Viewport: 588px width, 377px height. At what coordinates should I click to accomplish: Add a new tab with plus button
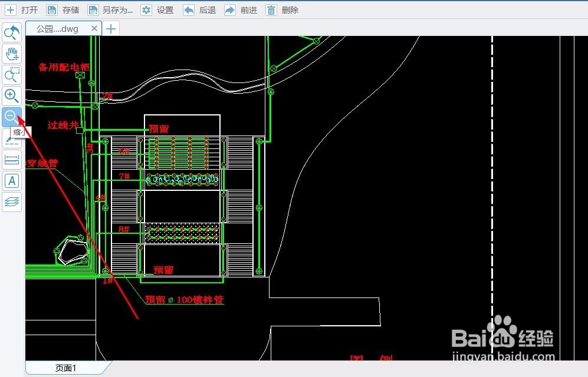(111, 29)
